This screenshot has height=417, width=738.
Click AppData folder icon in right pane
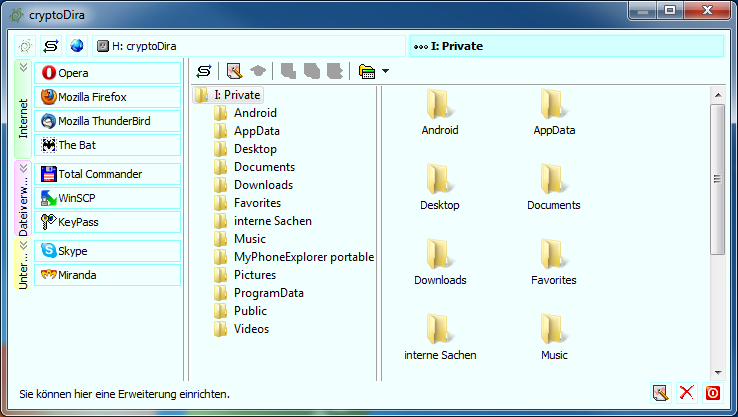(554, 104)
